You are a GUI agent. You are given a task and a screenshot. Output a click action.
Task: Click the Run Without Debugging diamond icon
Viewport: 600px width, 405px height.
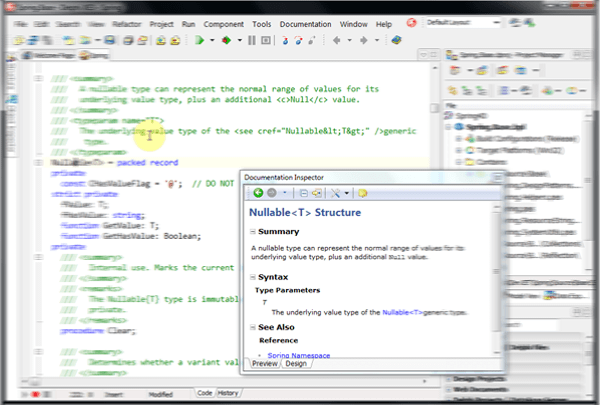(x=227, y=40)
